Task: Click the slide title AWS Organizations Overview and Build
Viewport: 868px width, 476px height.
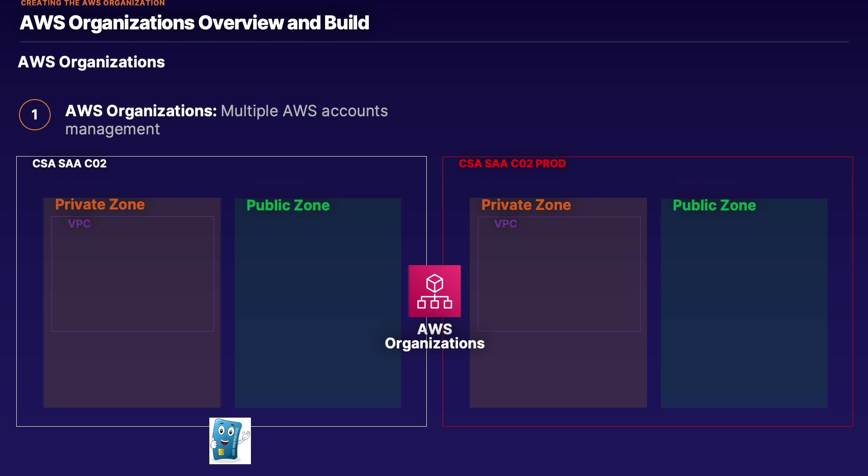Action: tap(194, 23)
